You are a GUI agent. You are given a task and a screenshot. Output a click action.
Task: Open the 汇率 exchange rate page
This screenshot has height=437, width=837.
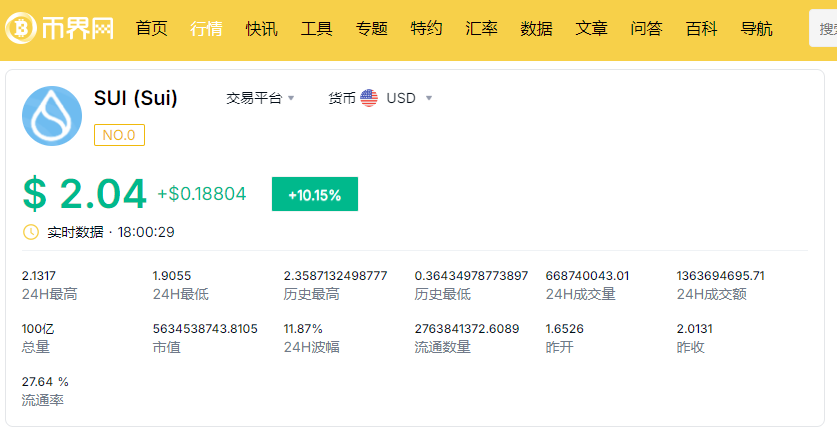coord(482,29)
